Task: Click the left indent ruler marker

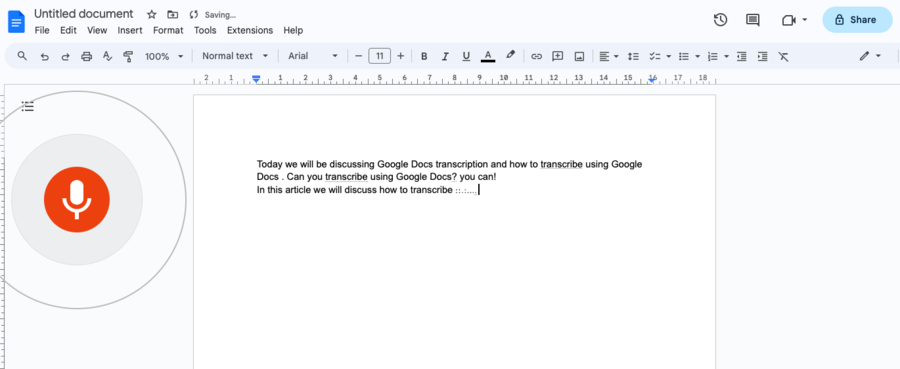Action: (257, 79)
